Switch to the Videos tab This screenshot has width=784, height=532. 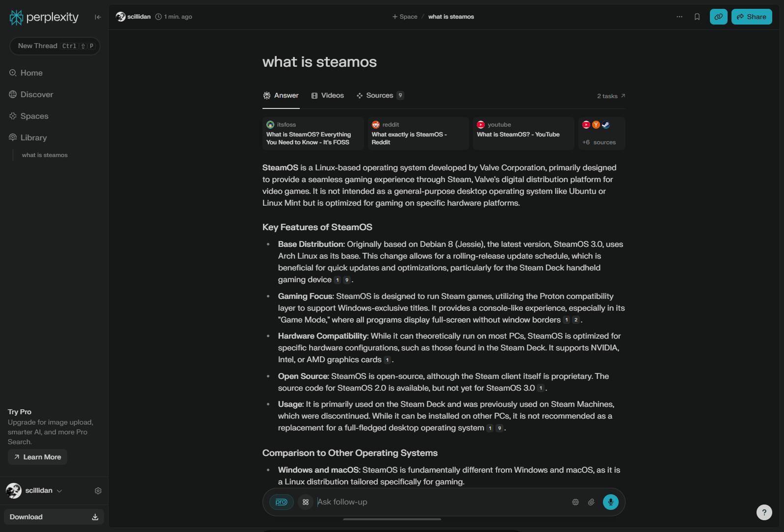(328, 96)
